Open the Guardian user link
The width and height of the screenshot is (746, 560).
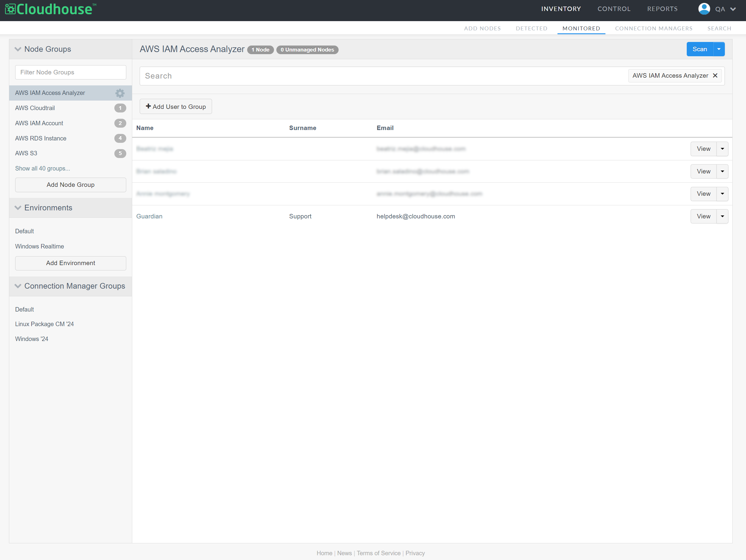(x=149, y=216)
